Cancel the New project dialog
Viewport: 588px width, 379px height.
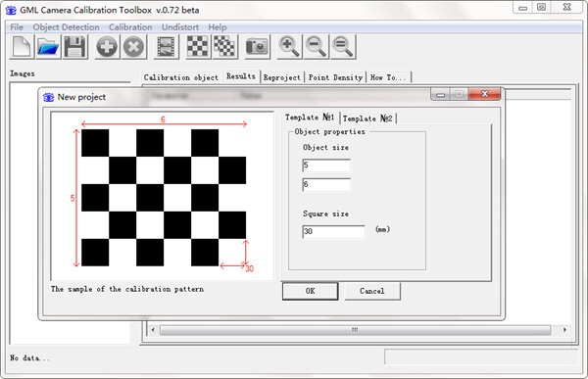pyautogui.click(x=372, y=291)
